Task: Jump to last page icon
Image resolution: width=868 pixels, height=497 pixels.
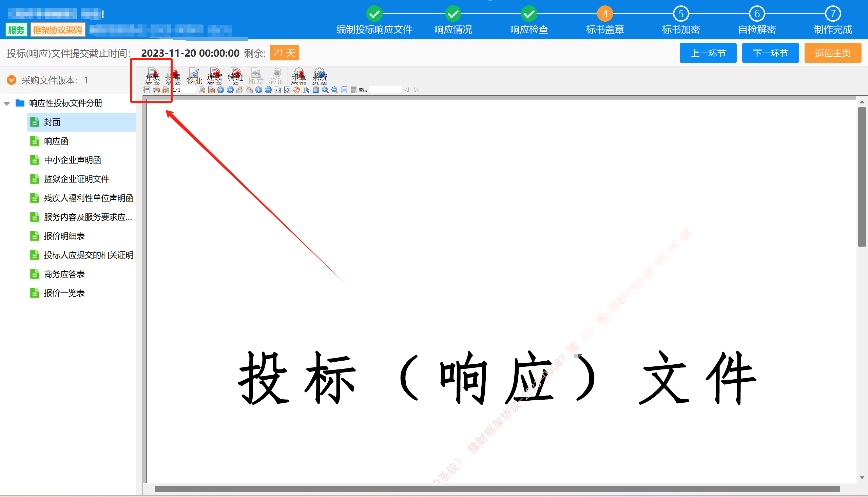Action: (x=212, y=90)
